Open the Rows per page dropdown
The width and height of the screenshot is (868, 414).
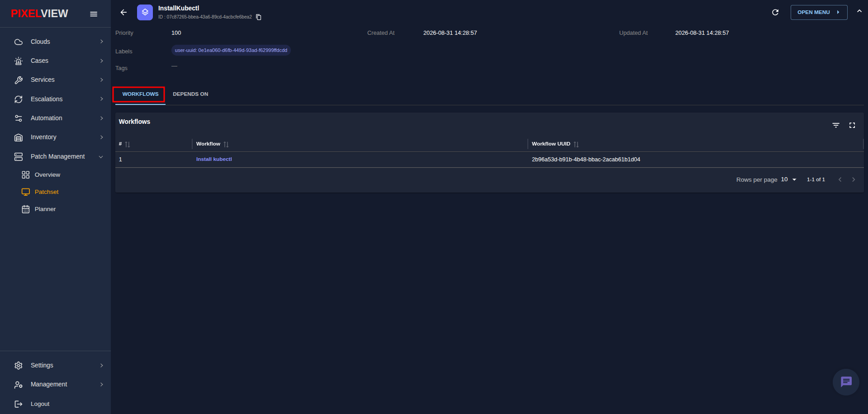(x=788, y=179)
